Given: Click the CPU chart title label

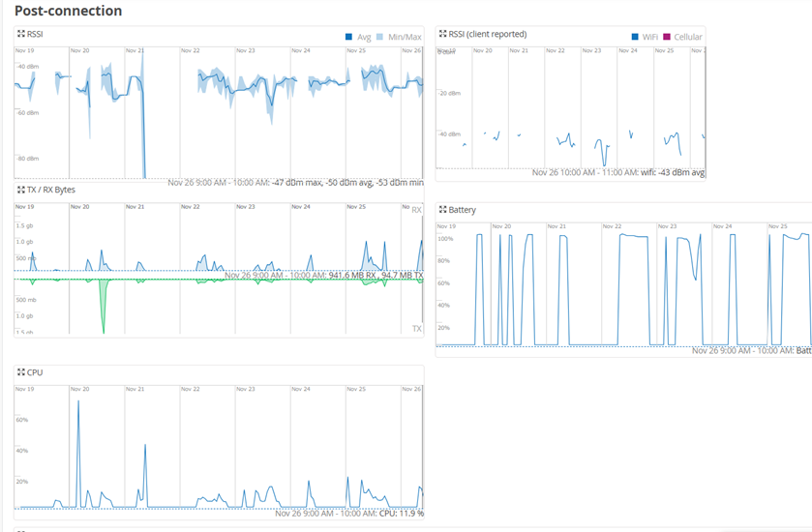Looking at the screenshot, I should 35,372.
